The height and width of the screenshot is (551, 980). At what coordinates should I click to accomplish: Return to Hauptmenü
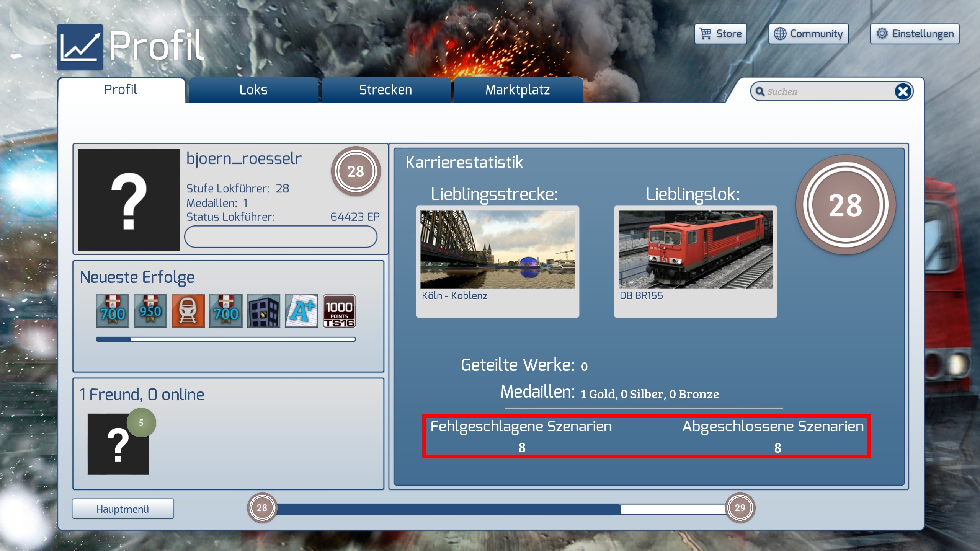click(123, 509)
